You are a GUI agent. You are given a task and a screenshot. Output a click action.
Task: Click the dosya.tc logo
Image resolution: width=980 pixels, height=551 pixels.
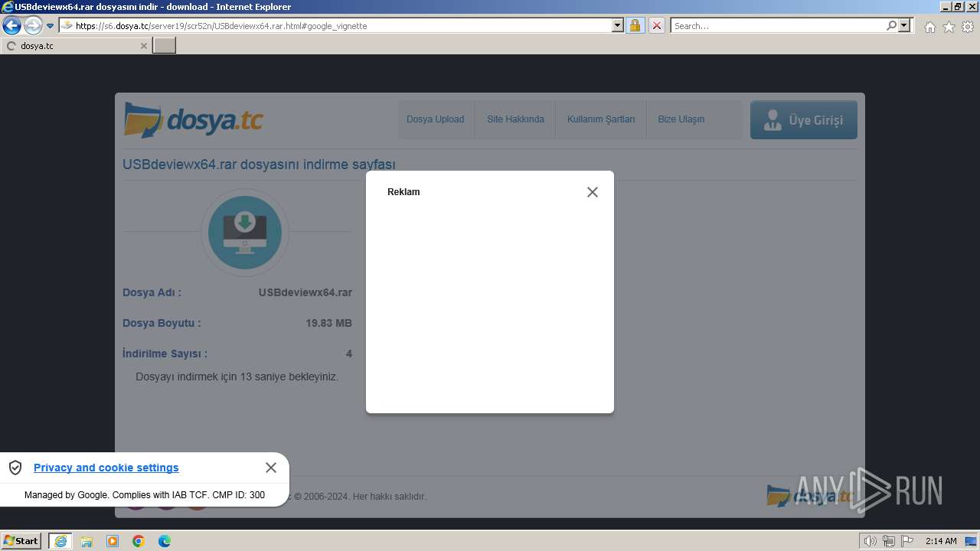pos(193,120)
